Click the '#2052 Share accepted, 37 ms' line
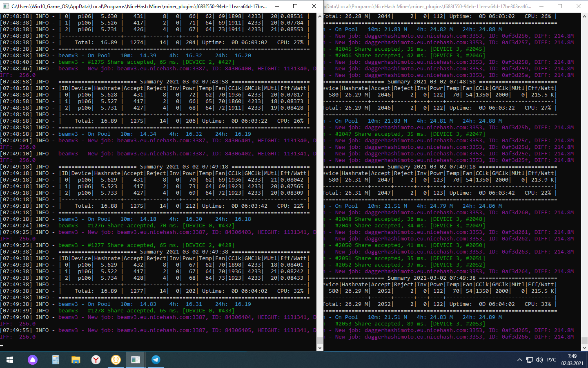Screen dimensions: 588x368 click(x=405, y=265)
